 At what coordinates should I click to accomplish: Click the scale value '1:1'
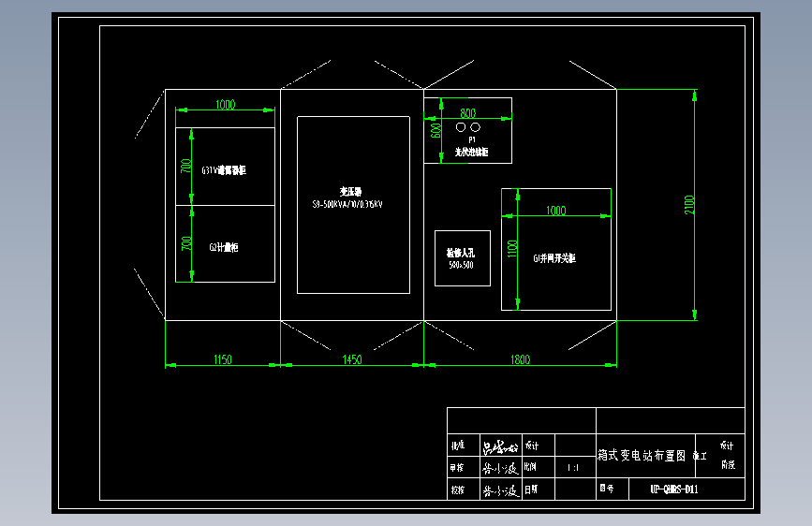tap(573, 467)
